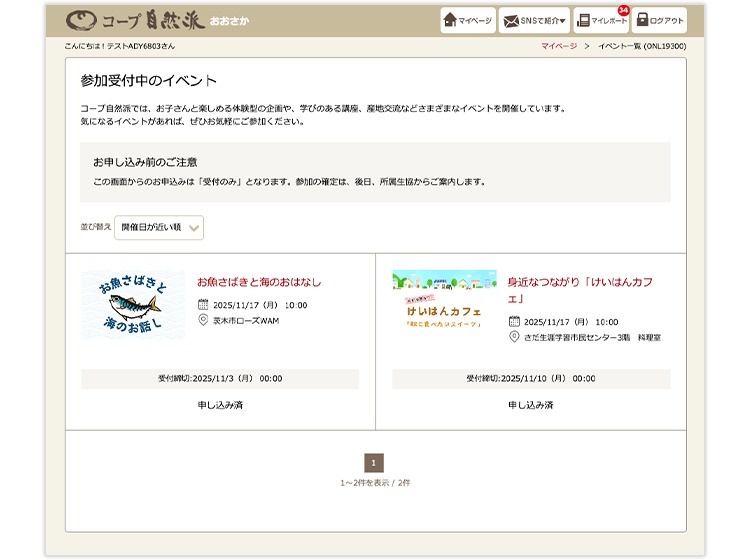This screenshot has width=750, height=560.
Task: Follow the マイページ breadcrumb link
Action: [x=558, y=46]
